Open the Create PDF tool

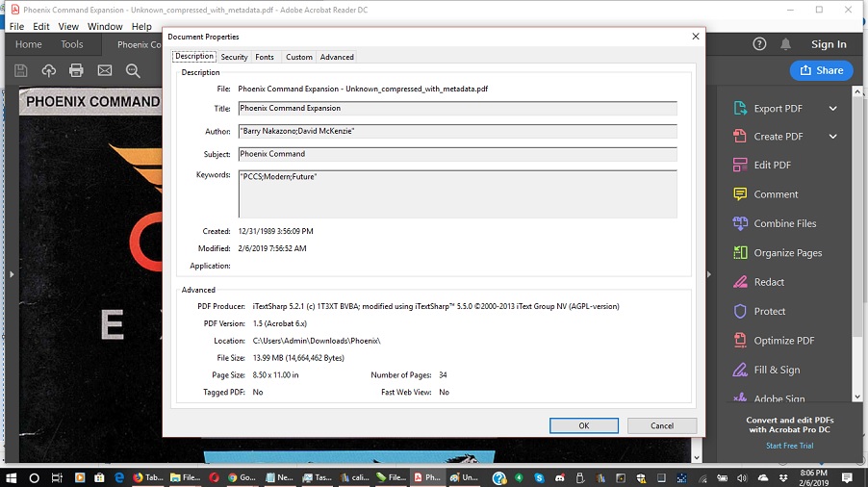(778, 136)
